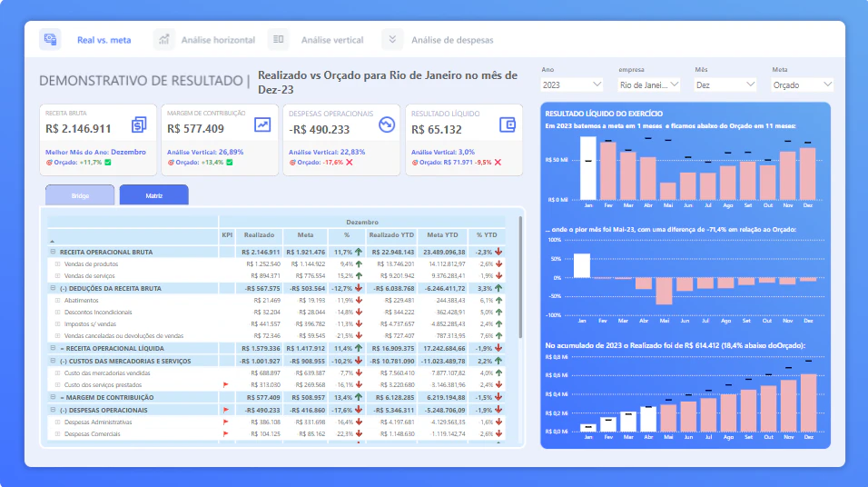Click green up arrow in Margem de Contribuição % column
The width and height of the screenshot is (868, 487).
click(x=359, y=397)
